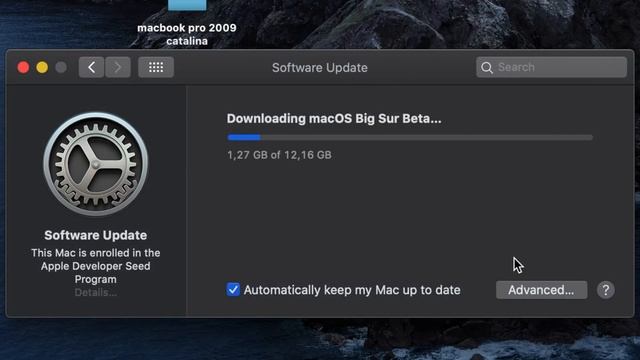Open the Advanced... options
Screen dimensions: 640x360
pyautogui.click(x=542, y=290)
